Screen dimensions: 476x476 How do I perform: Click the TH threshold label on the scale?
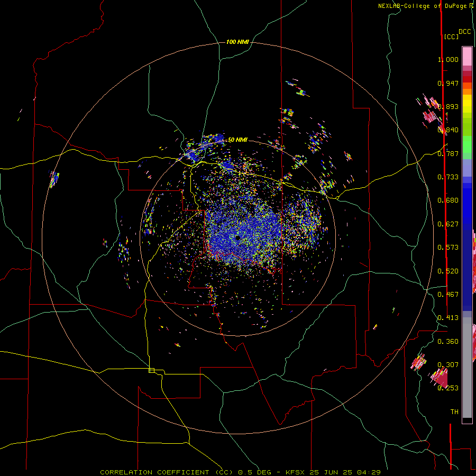(x=454, y=412)
